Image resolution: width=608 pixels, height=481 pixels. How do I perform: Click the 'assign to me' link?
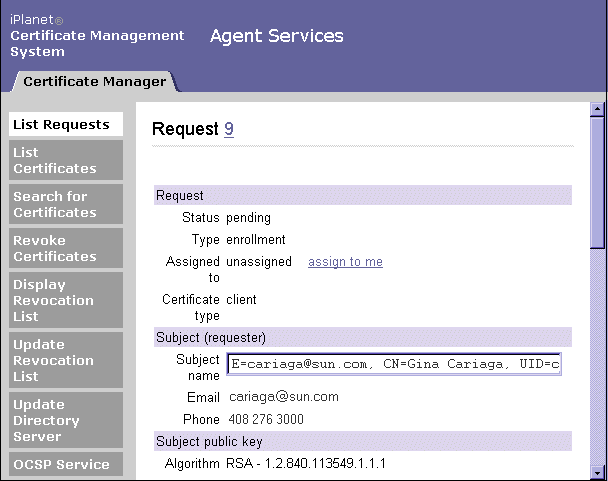(345, 262)
